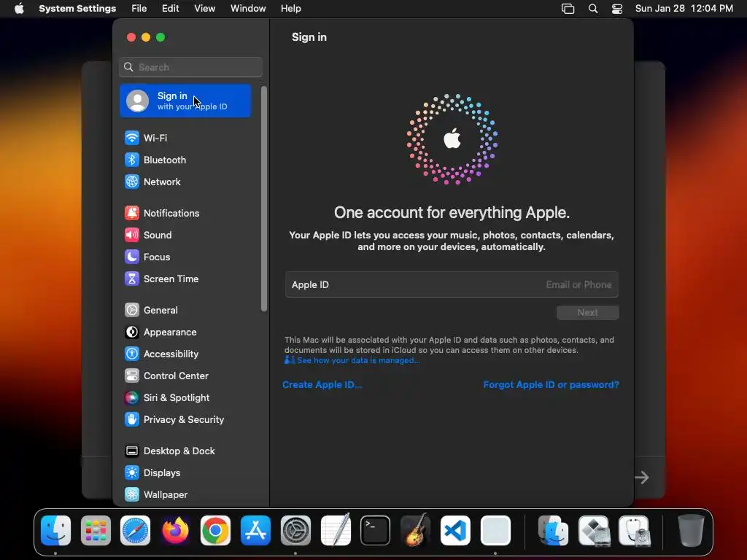Open the Window menu
This screenshot has height=560, width=747.
[x=248, y=9]
